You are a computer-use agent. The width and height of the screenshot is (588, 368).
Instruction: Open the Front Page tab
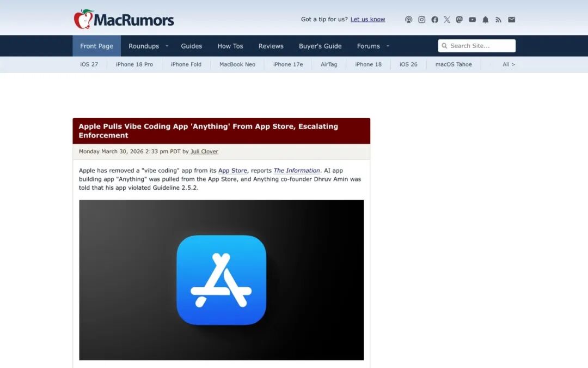pyautogui.click(x=97, y=46)
